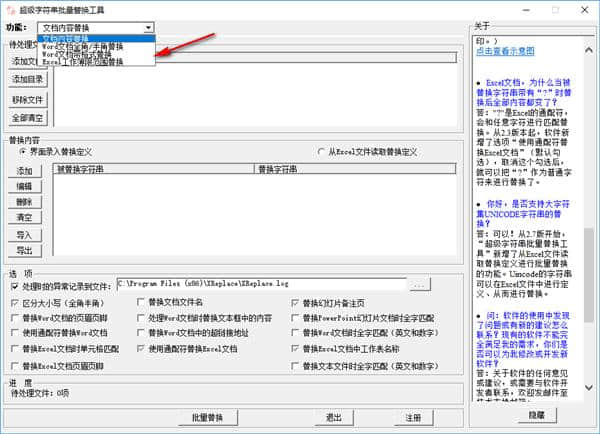Click the 清空 replacement list button

(x=24, y=217)
